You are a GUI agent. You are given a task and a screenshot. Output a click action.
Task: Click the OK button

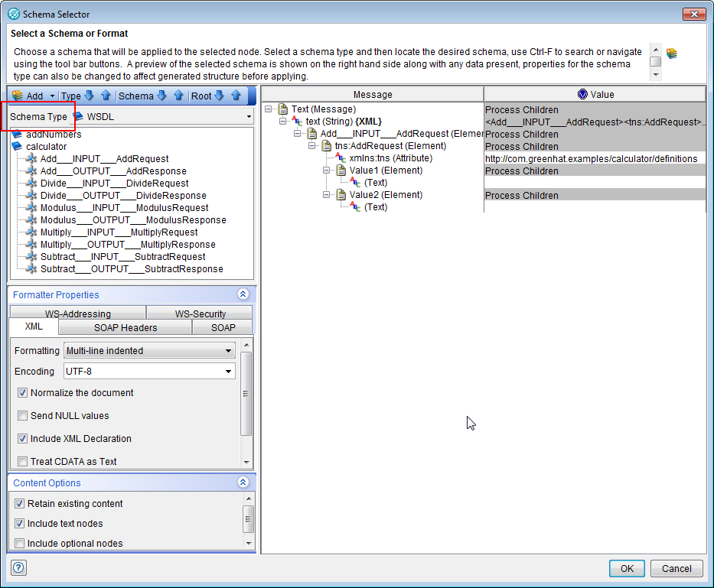[x=626, y=568]
